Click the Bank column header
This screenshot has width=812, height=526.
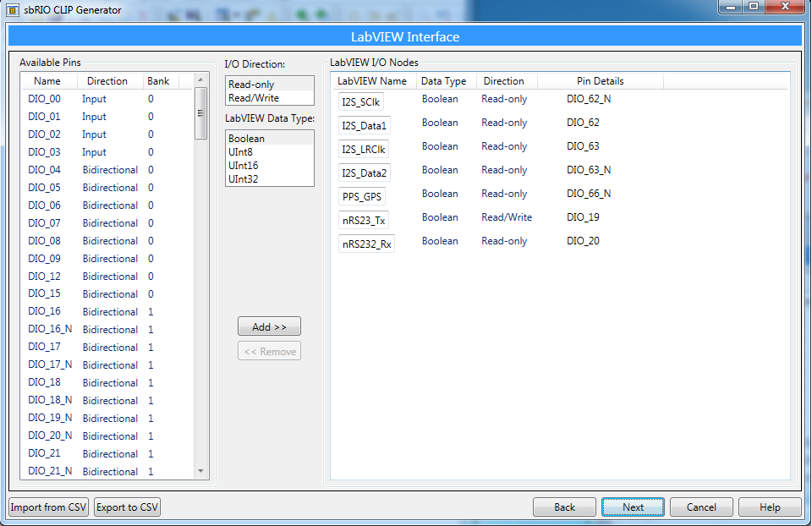[160, 81]
